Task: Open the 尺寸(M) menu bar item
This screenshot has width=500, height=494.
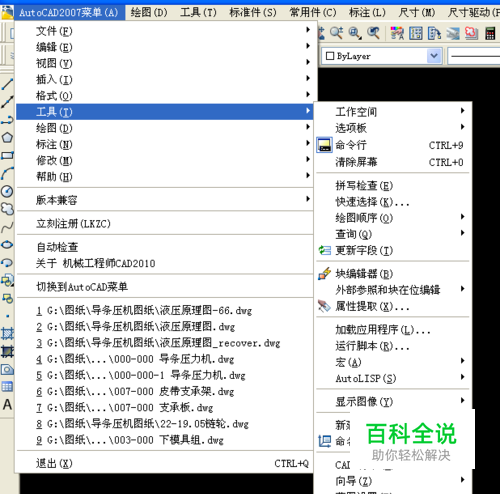Action: (x=417, y=13)
